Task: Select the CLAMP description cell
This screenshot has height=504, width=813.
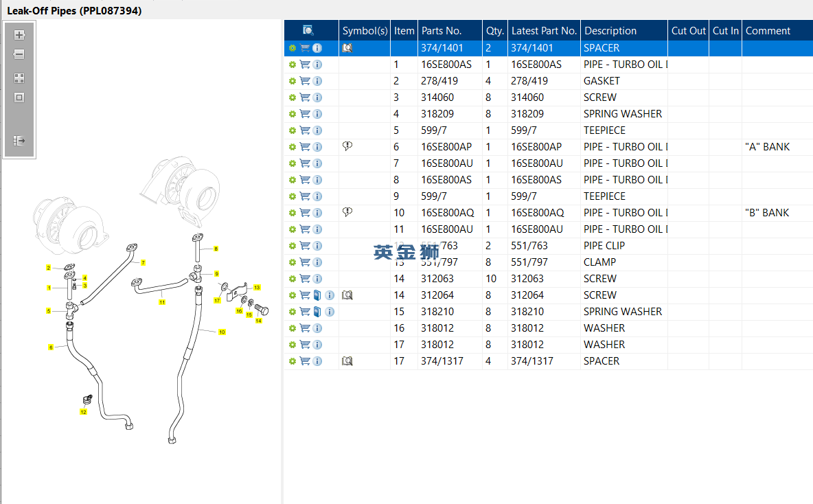Action: pyautogui.click(x=624, y=262)
